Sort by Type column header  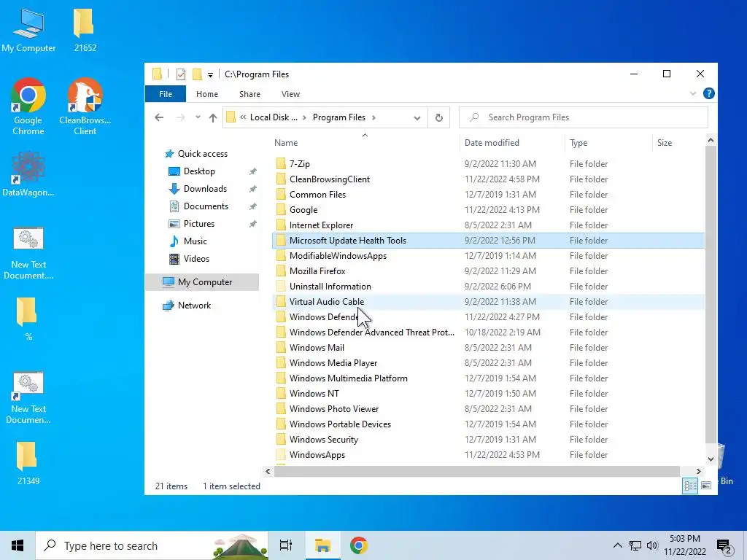point(608,142)
